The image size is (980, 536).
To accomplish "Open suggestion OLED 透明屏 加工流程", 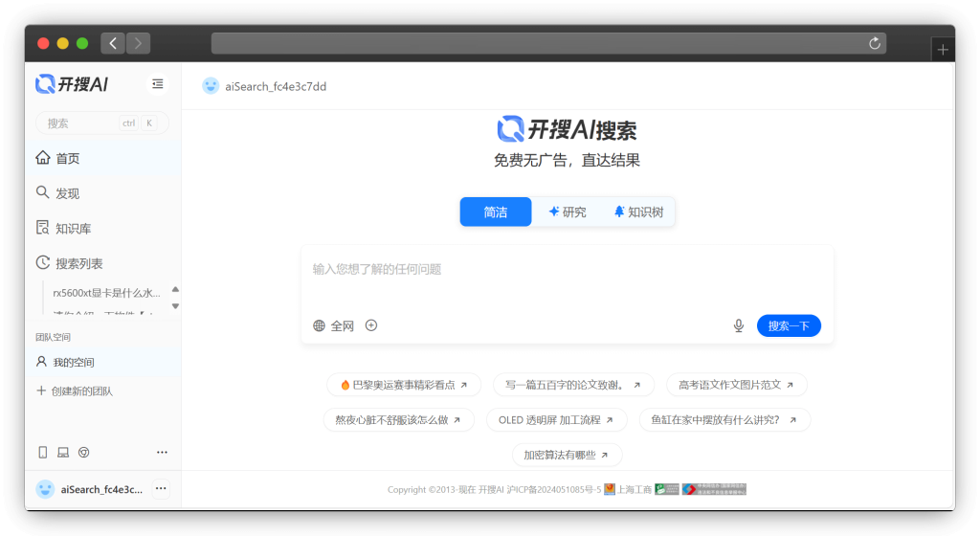I will pyautogui.click(x=556, y=420).
